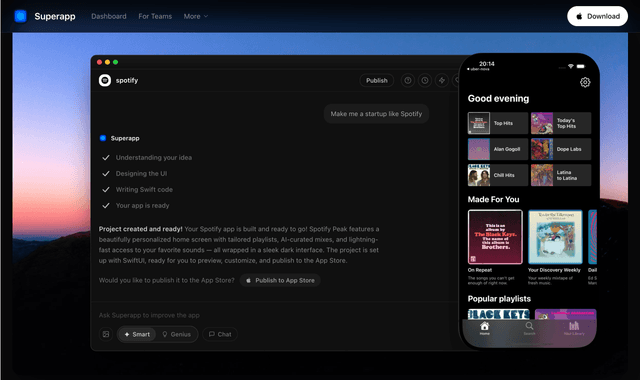Click the 'Good evening' heading
640x380 pixels.
(498, 98)
